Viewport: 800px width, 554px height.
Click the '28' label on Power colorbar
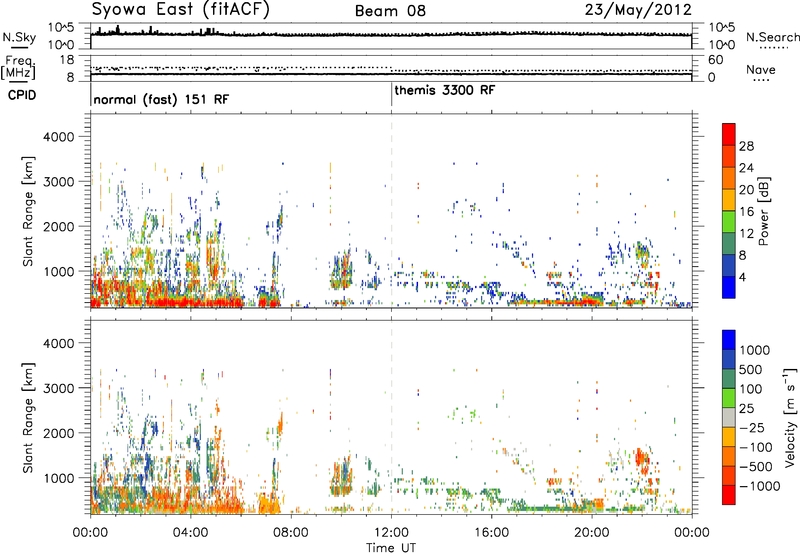(746, 146)
